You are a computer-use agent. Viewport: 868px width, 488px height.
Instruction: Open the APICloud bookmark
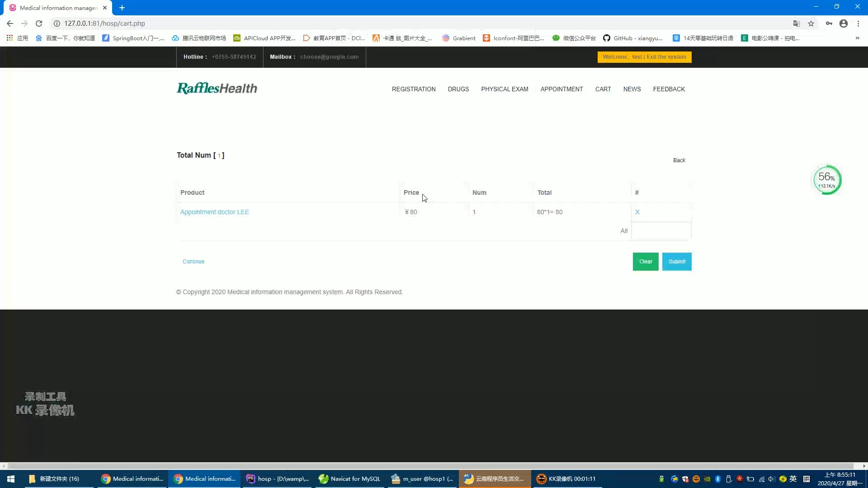point(264,38)
